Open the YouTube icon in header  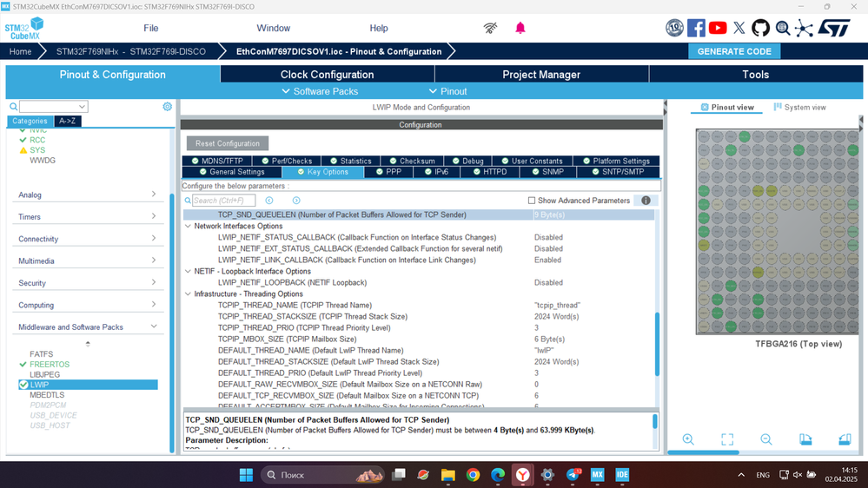(718, 28)
